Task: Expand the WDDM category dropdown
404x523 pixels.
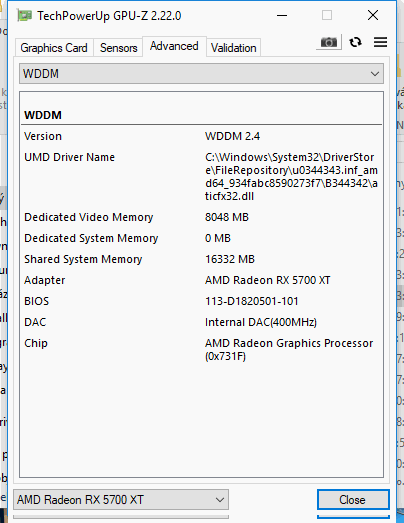Action: pos(201,74)
